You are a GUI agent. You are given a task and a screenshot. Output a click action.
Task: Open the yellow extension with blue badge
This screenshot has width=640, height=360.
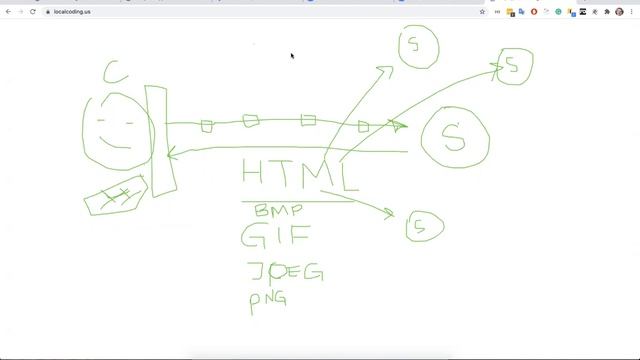pos(571,12)
